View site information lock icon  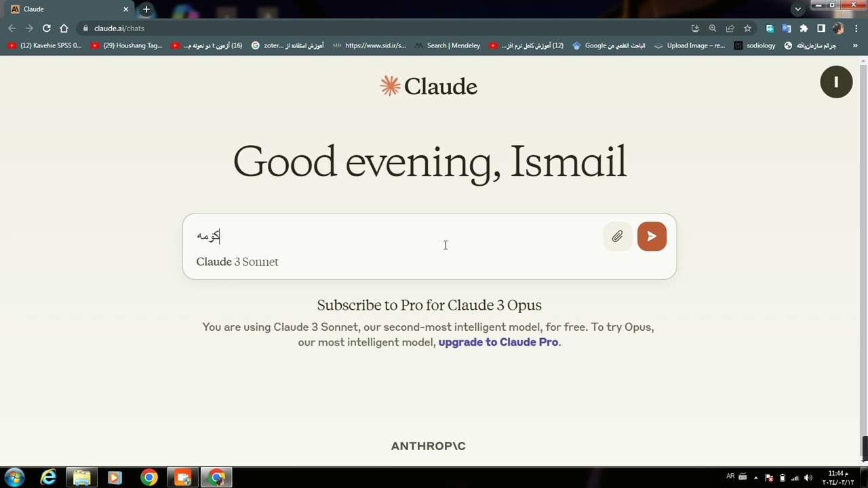tap(85, 28)
